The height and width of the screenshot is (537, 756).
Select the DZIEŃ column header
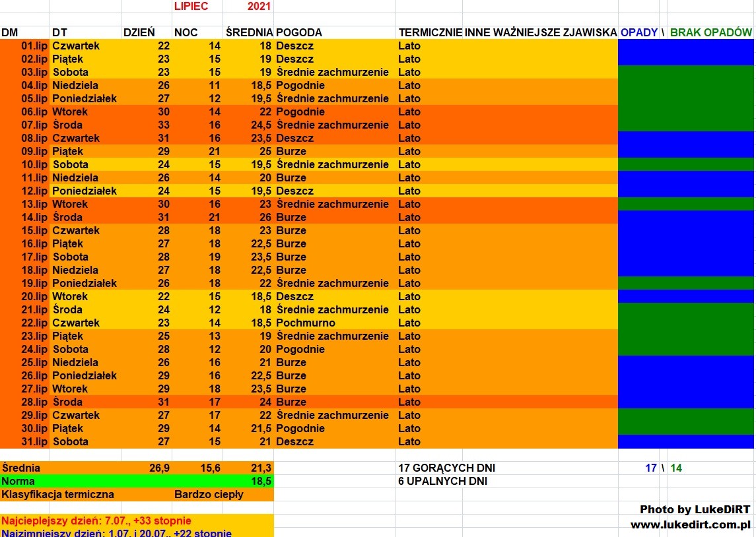(139, 32)
